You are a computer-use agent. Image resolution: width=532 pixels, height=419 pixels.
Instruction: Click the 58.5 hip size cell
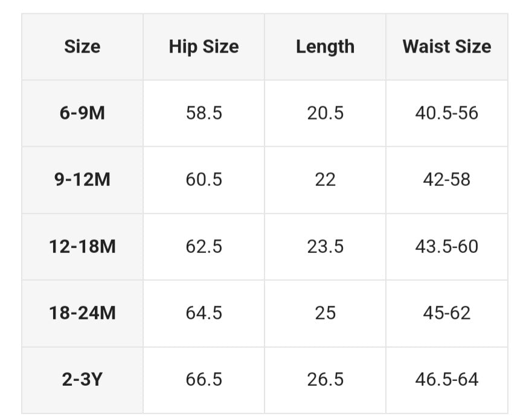[204, 113]
